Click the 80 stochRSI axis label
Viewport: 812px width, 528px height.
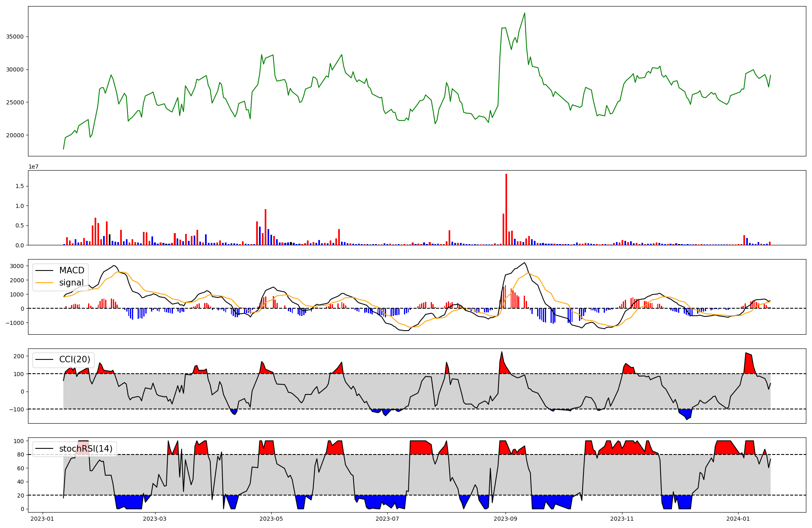click(x=20, y=454)
